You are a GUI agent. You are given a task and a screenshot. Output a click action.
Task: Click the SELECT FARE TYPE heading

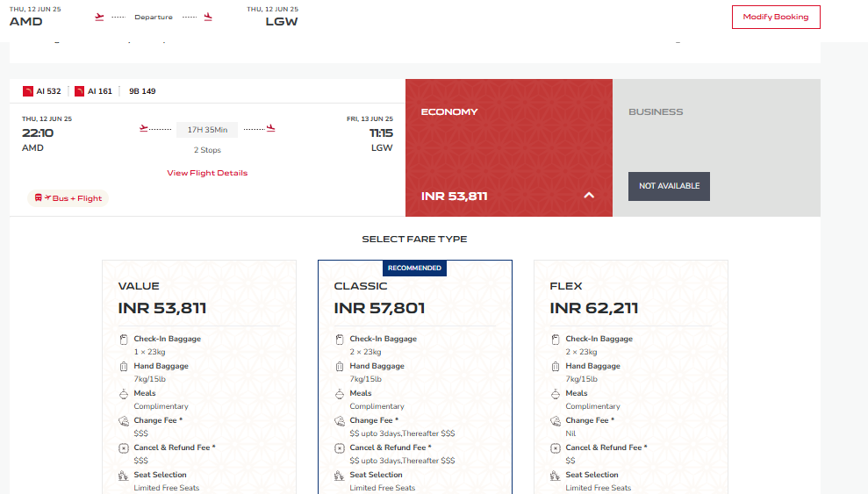[414, 239]
